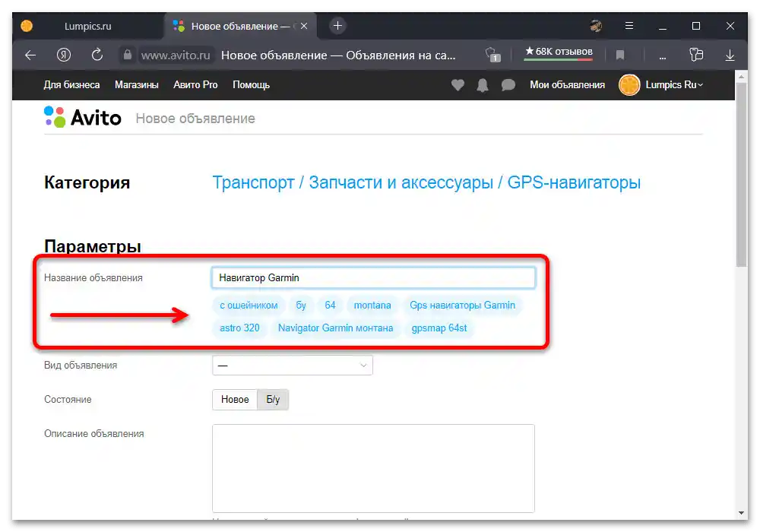Open the extensions icon with badge 1
Image resolution: width=760 pixels, height=532 pixels.
pyautogui.click(x=492, y=55)
